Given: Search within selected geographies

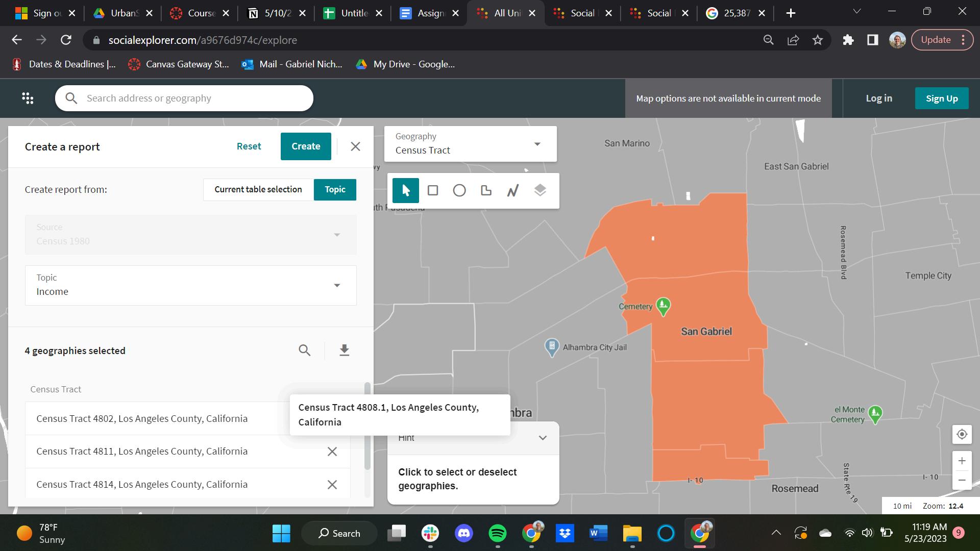Looking at the screenshot, I should tap(305, 350).
